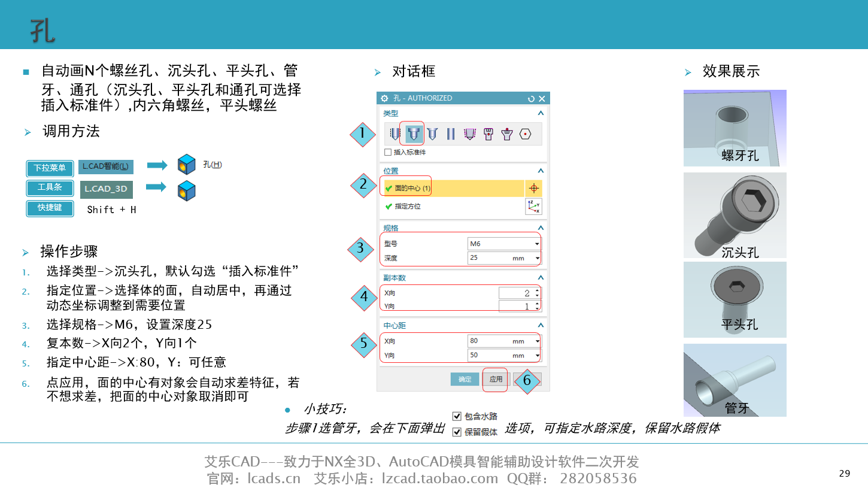Select the highlighted counterbore hole type icon
Viewport: 868px width, 488px height.
(413, 134)
